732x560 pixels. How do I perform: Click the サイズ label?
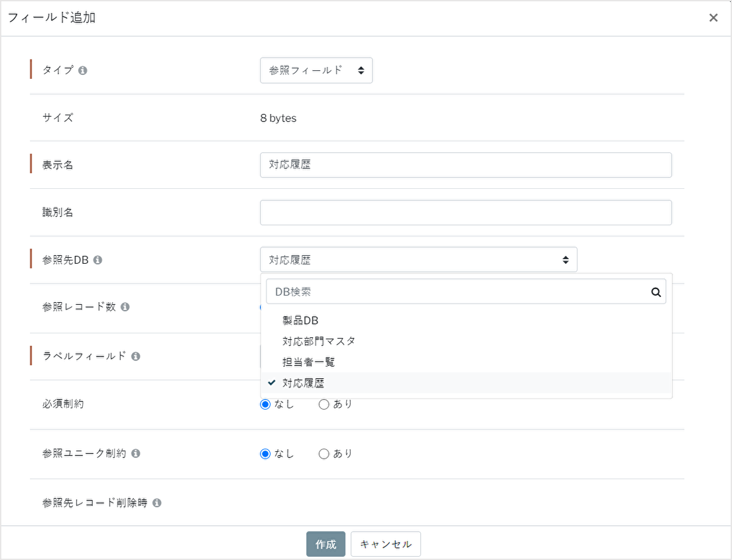[x=58, y=117]
